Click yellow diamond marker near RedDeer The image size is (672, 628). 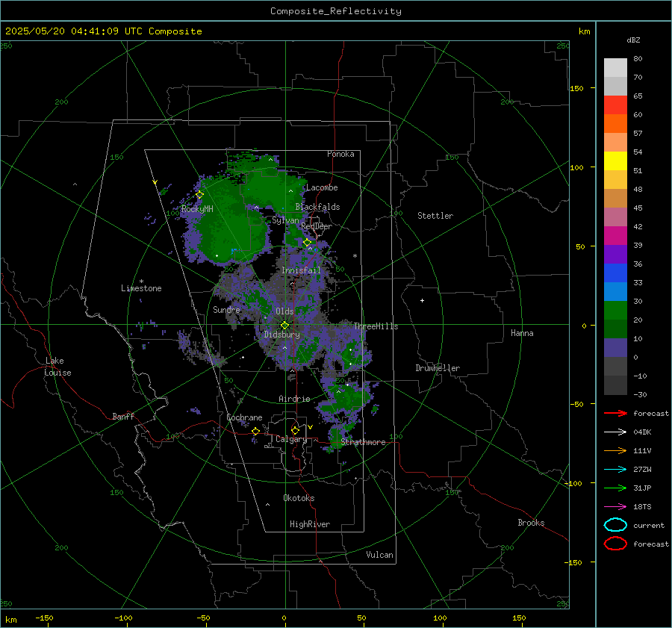tap(307, 243)
